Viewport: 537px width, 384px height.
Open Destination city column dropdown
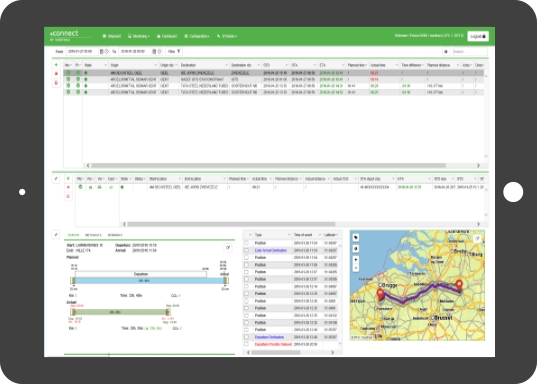tap(259, 65)
